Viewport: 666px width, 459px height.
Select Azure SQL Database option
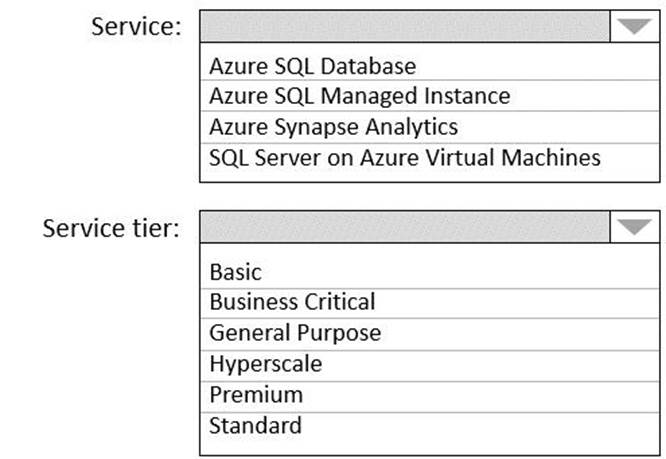311,67
